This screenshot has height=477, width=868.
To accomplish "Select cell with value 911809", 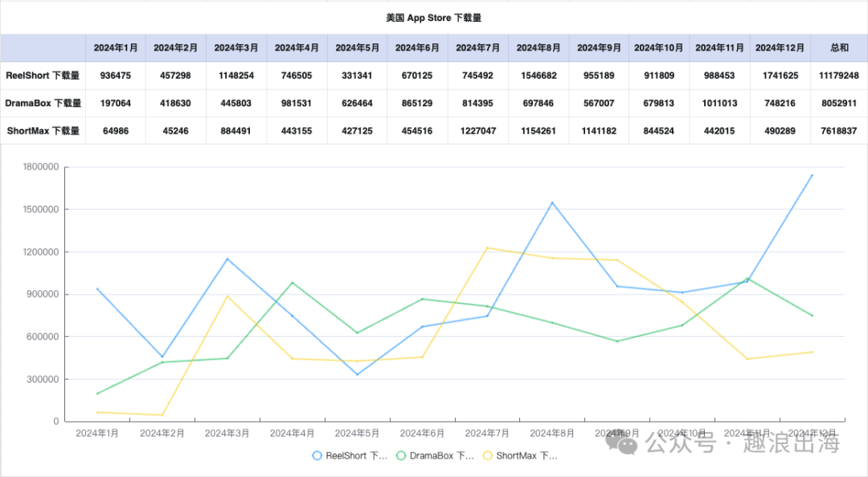I will click(x=659, y=76).
